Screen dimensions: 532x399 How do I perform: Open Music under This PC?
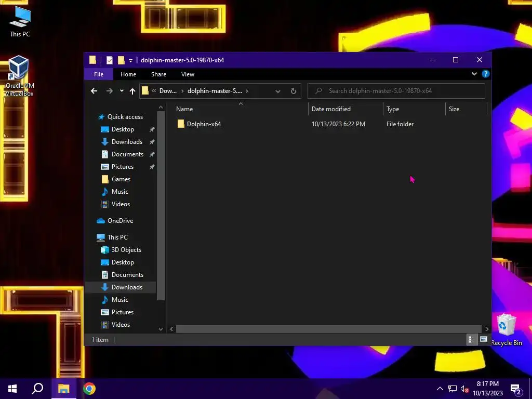tap(120, 300)
